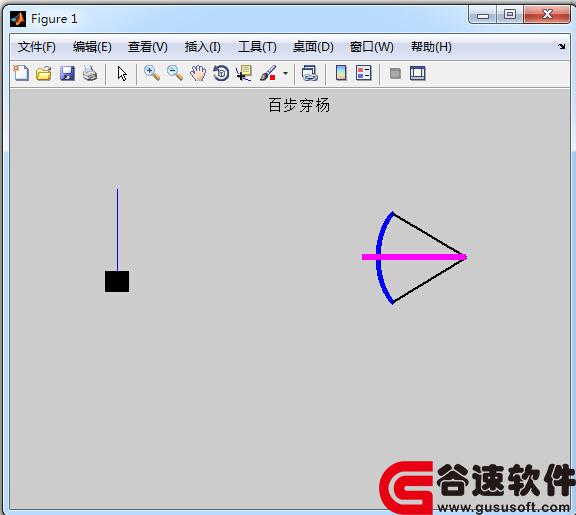Open a file with the folder icon
The width and height of the screenshot is (576, 515).
coord(44,73)
